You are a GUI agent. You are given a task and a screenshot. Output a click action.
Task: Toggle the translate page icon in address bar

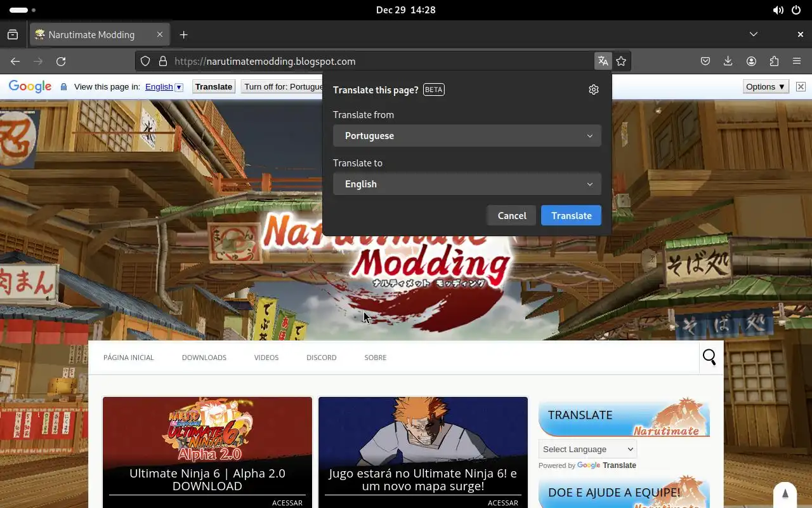coord(603,62)
